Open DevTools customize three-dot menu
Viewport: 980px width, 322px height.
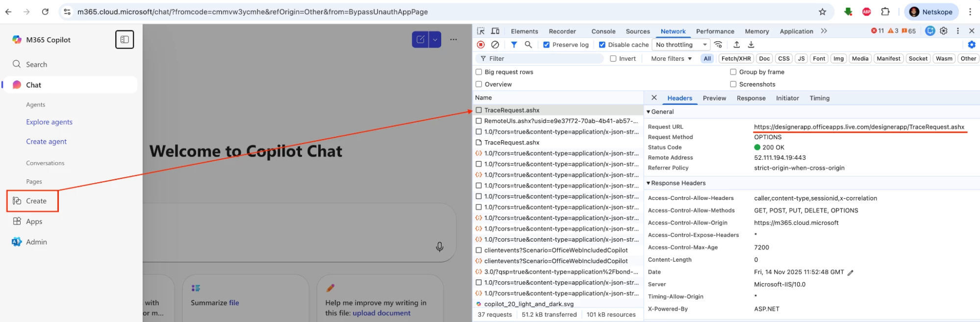point(958,31)
